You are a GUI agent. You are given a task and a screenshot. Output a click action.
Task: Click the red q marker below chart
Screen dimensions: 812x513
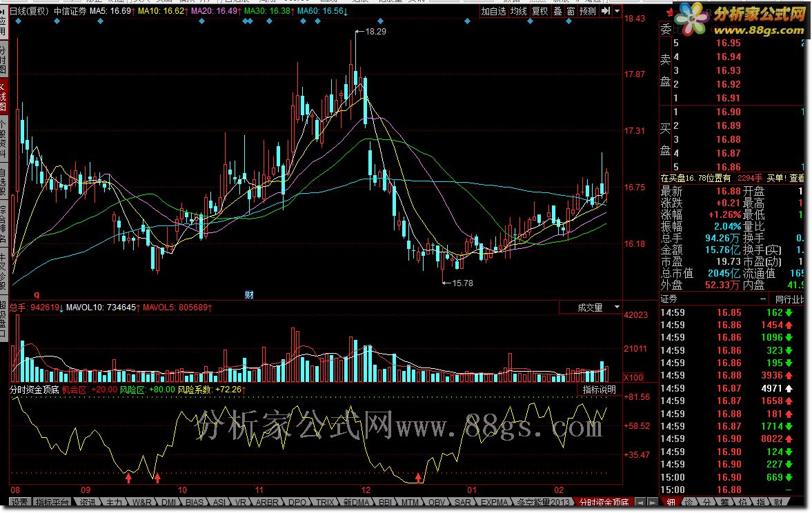[37, 294]
